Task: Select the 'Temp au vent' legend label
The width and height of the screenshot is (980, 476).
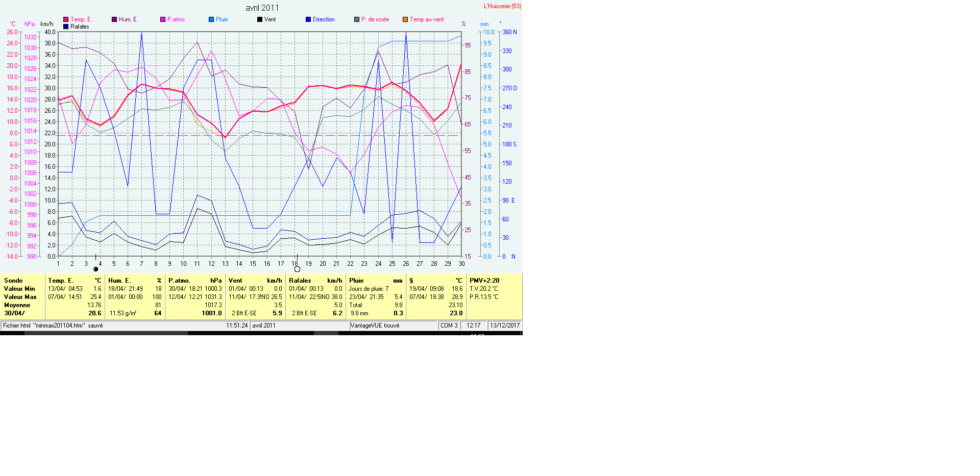Action: pyautogui.click(x=427, y=19)
